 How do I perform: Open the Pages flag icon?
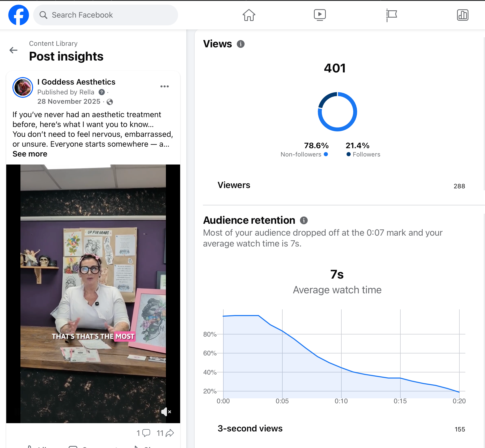[391, 15]
